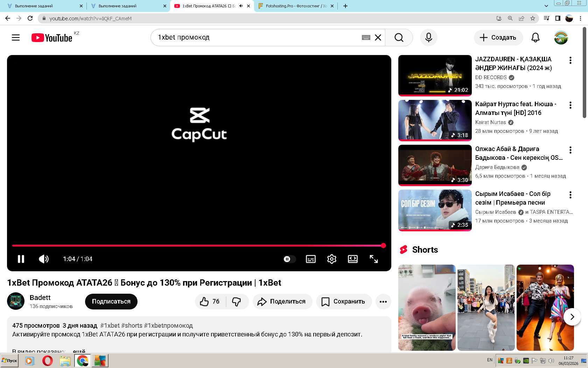This screenshot has height=368, width=588.
Task: Click the address bar URL
Action: click(x=90, y=19)
